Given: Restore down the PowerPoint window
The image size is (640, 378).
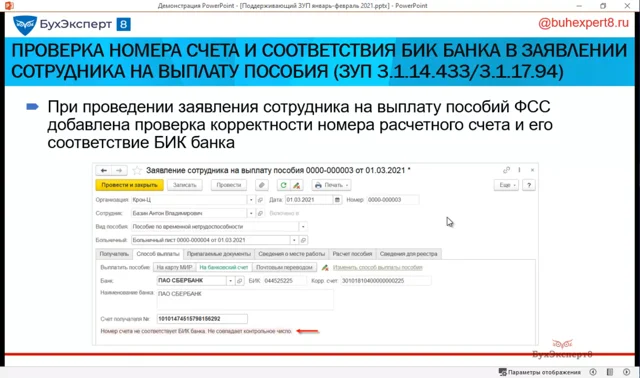Looking at the screenshot, I should point(603,5).
